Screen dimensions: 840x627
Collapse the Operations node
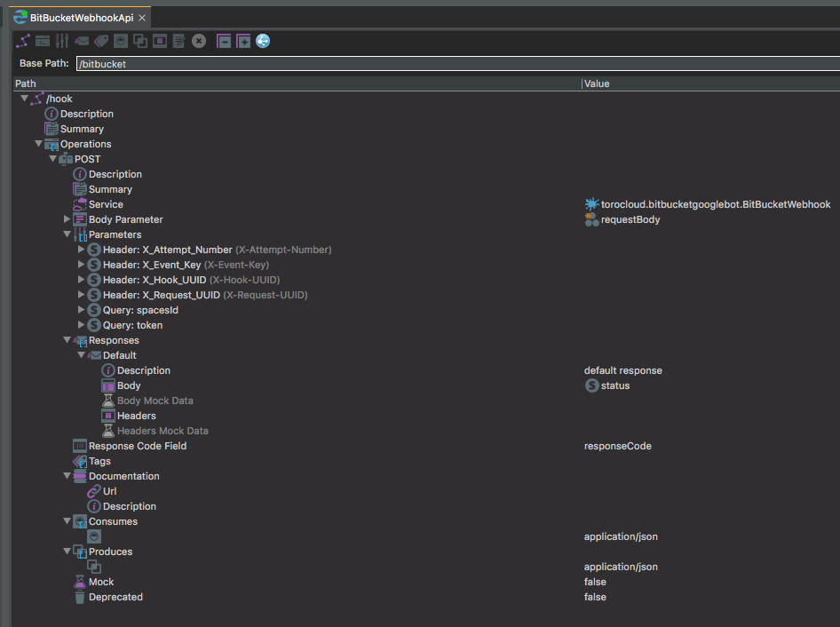(38, 144)
